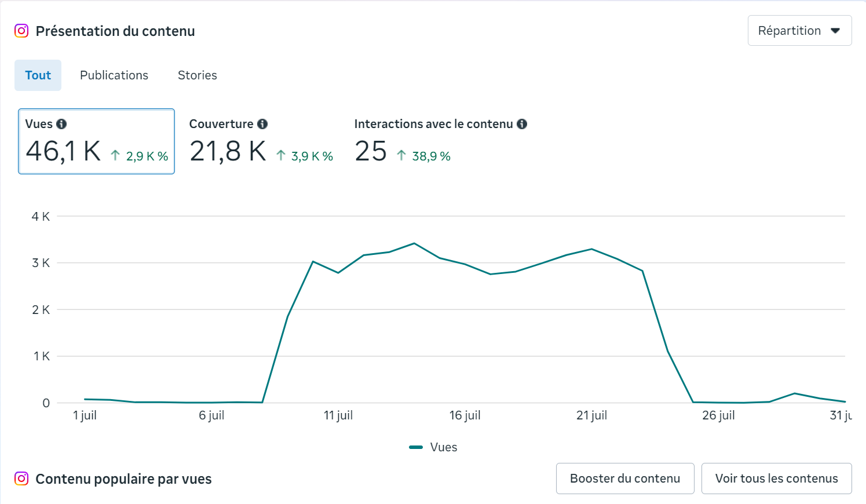Click the teal Vues legend swatch

click(416, 447)
